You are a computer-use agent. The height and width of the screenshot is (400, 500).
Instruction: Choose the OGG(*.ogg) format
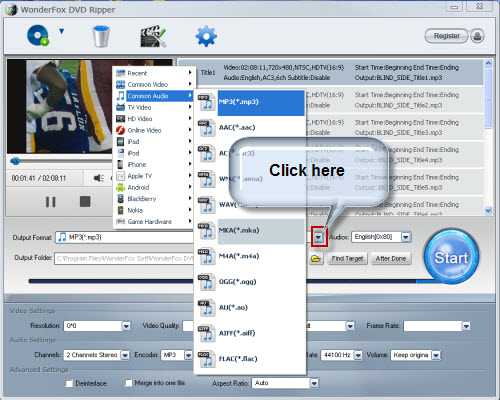tap(250, 282)
